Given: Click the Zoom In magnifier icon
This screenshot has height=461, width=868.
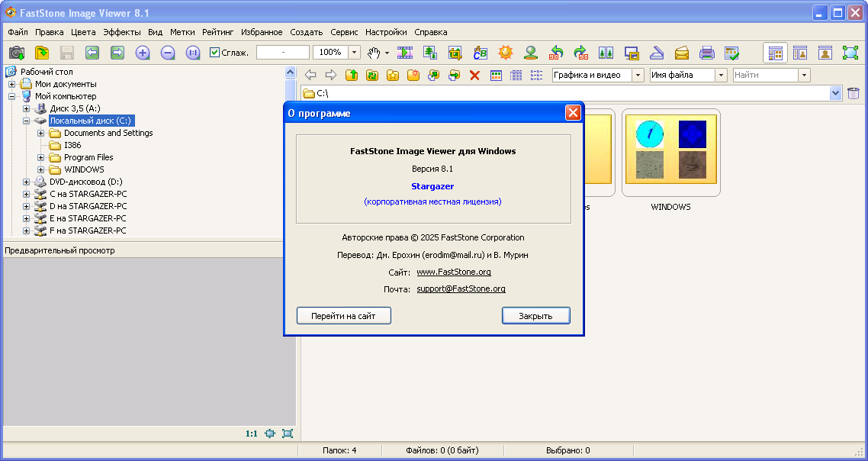Looking at the screenshot, I should pos(143,53).
